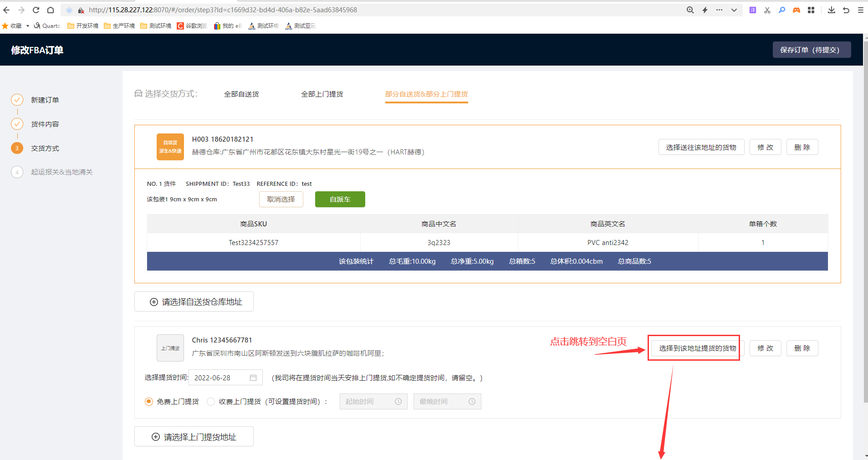Click the scissors screenshot tool icon
The width and height of the screenshot is (868, 460).
pos(767,10)
